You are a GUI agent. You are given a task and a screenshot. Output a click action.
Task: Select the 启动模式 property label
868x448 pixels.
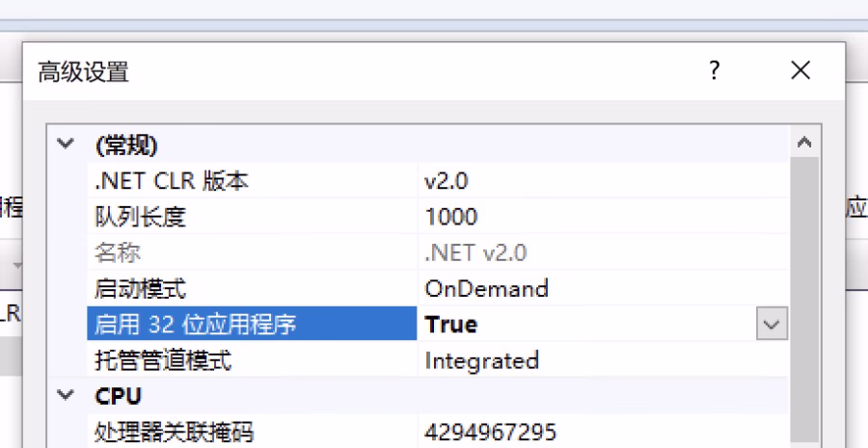140,288
